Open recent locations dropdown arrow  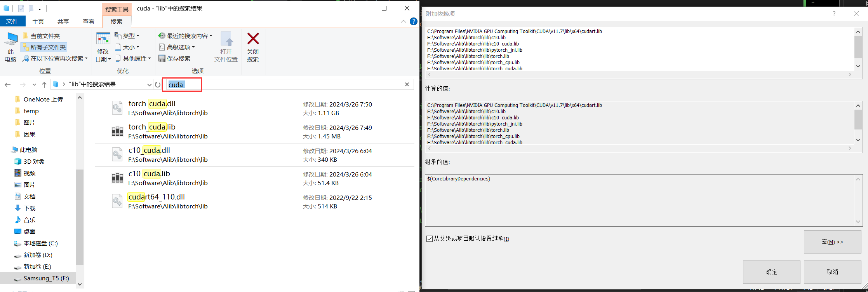[34, 84]
